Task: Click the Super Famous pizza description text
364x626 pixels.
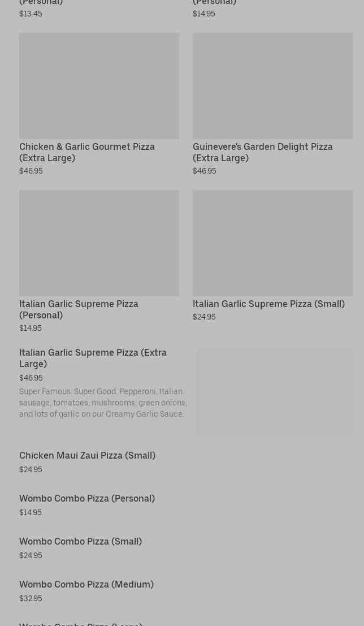Action: [103, 403]
